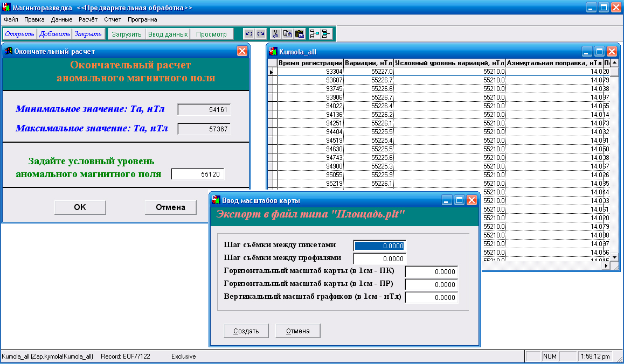Click the conditional level field showing 55120

click(x=198, y=174)
